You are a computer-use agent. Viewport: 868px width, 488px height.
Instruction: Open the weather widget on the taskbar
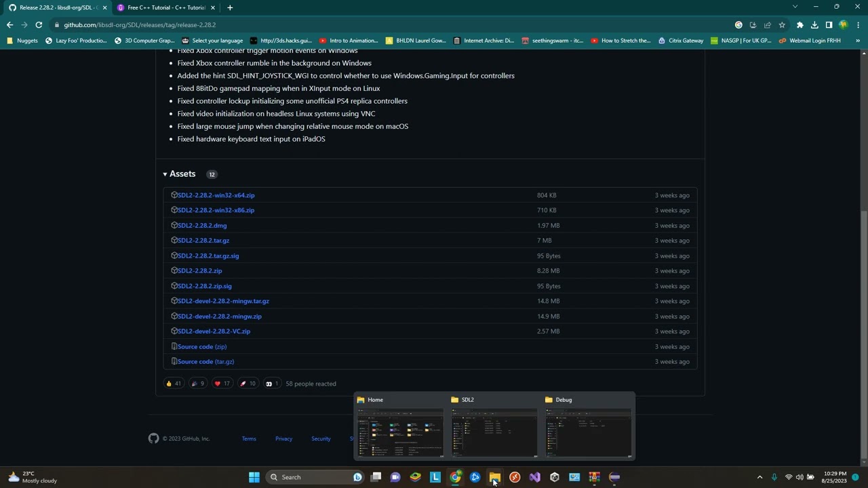click(x=32, y=477)
